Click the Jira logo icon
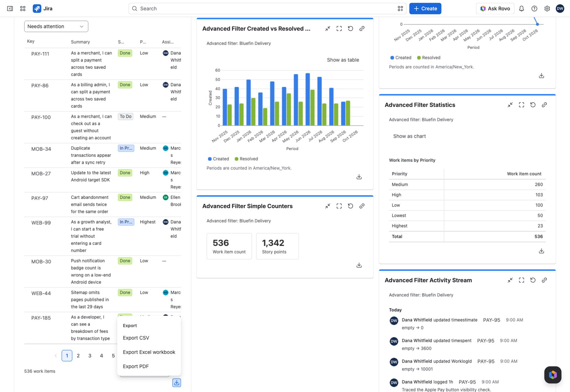 coord(37,9)
